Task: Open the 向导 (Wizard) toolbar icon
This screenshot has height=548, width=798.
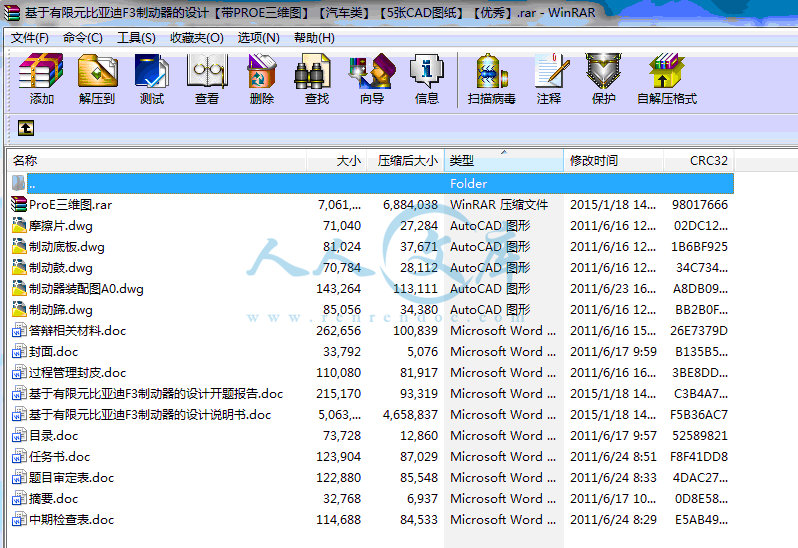Action: 372,71
